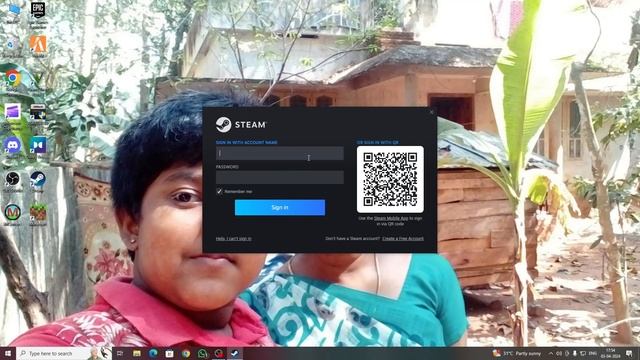The width and height of the screenshot is (640, 360).
Task: Open Microsoft Store from the taskbar
Action: (169, 353)
